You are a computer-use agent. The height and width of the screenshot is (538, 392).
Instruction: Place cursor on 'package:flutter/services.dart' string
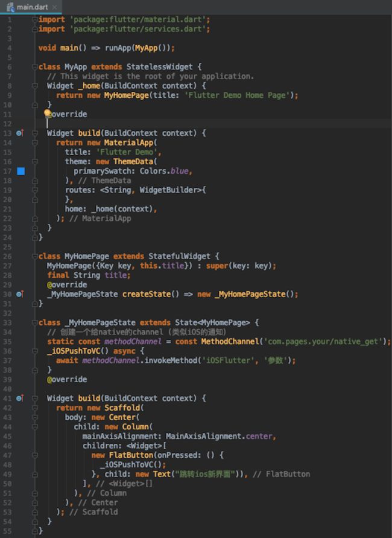(x=138, y=29)
